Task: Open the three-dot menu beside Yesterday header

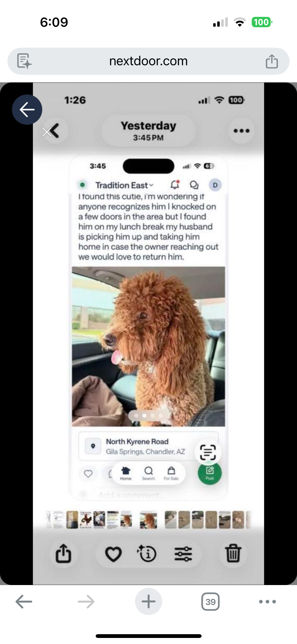Action: pyautogui.click(x=241, y=131)
